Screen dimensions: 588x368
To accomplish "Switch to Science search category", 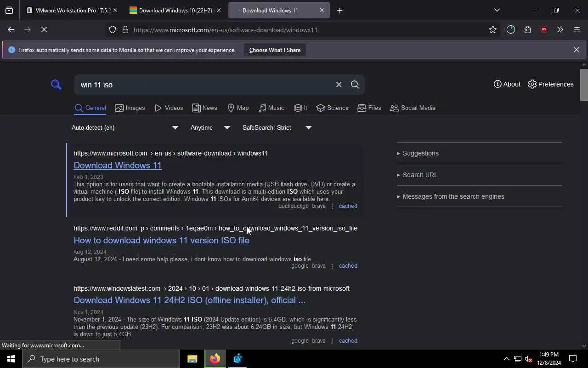I will [x=332, y=108].
